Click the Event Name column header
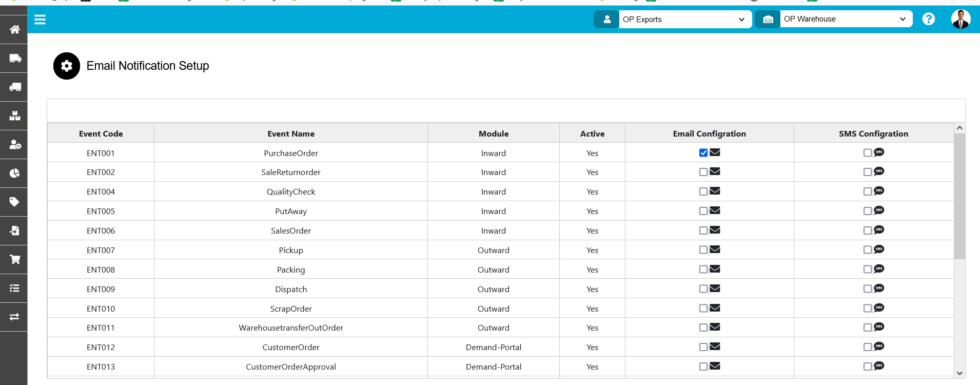This screenshot has width=980, height=385. [x=291, y=133]
